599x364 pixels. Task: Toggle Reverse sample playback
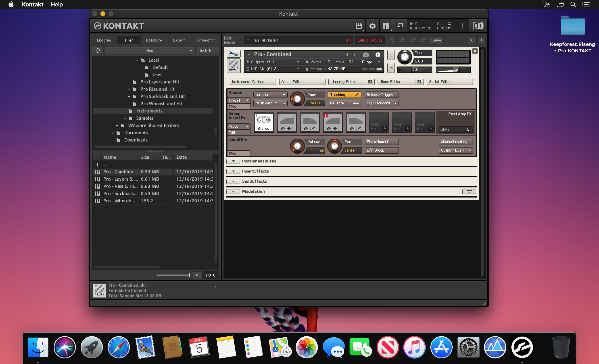tap(344, 103)
